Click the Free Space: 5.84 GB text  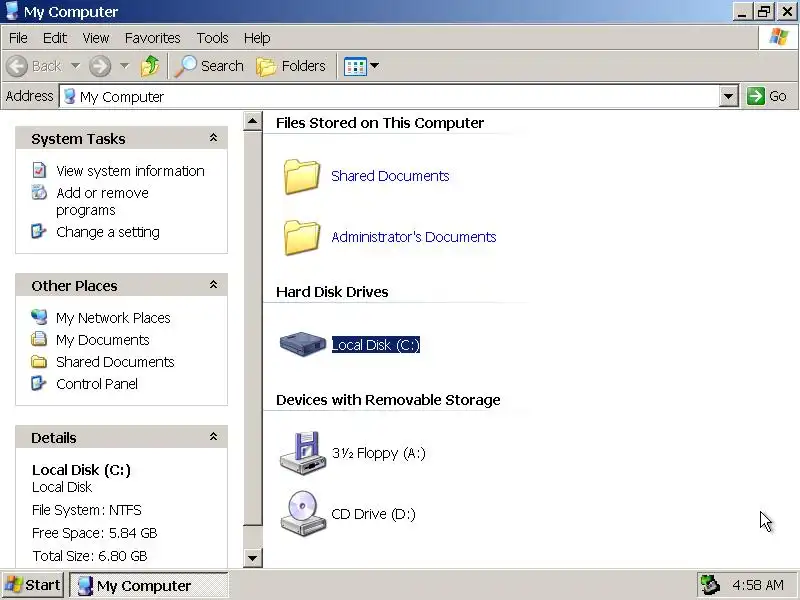pos(94,533)
